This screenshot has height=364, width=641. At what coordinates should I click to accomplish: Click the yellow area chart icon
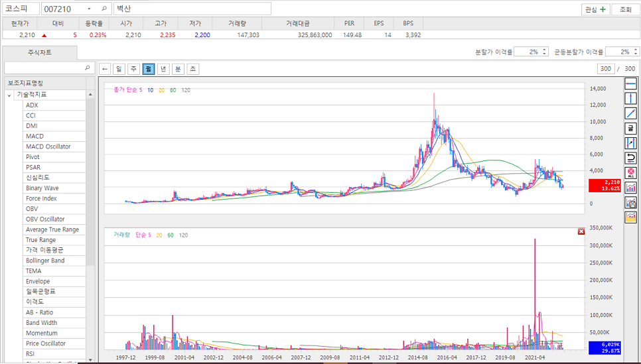point(630,217)
